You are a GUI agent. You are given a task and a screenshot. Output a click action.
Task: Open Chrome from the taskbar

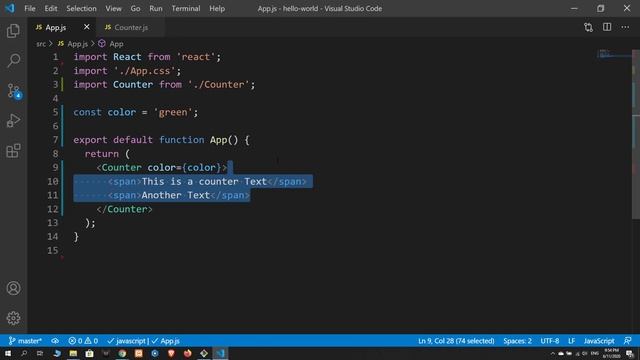tap(122, 353)
